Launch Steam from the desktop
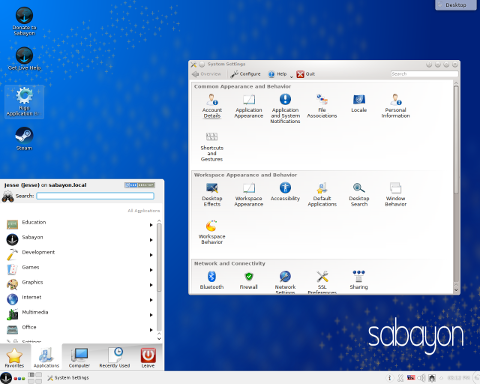Image resolution: width=480 pixels, height=384 pixels. 24,139
